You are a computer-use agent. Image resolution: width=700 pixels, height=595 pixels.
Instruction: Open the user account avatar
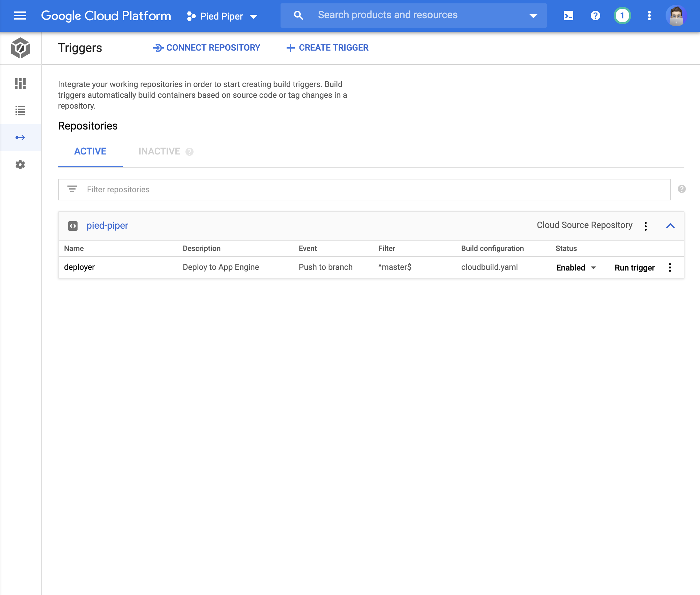pyautogui.click(x=676, y=16)
